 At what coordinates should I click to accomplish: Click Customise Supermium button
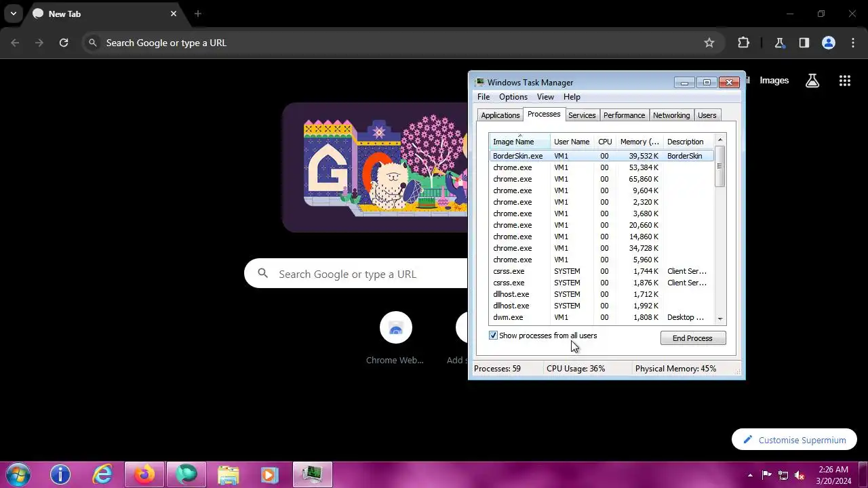[x=794, y=440]
